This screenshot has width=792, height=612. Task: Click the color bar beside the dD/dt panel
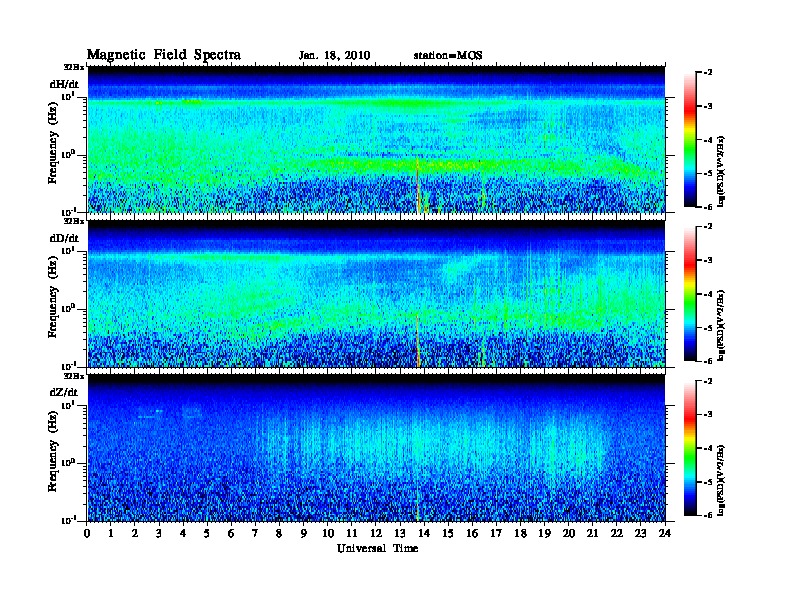click(690, 293)
